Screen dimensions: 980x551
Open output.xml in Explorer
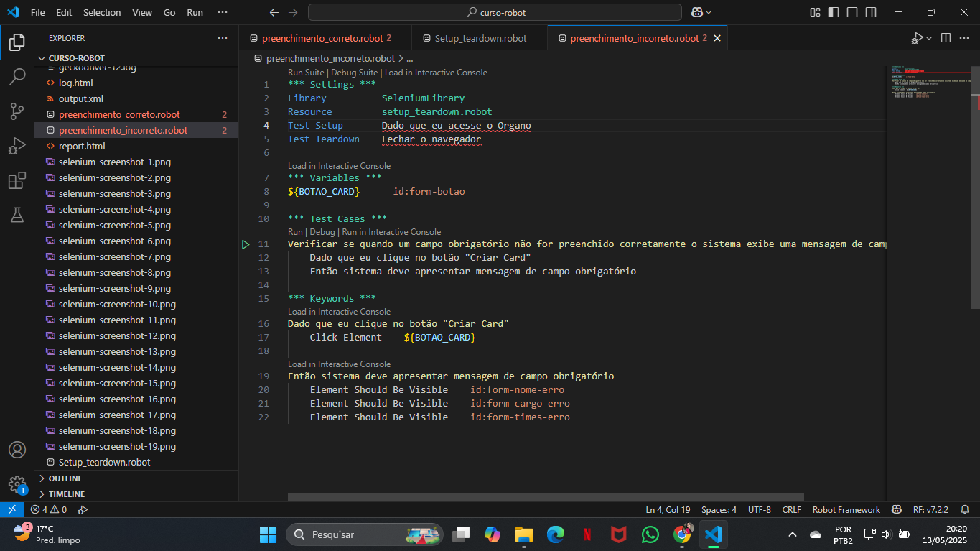[x=136, y=98]
